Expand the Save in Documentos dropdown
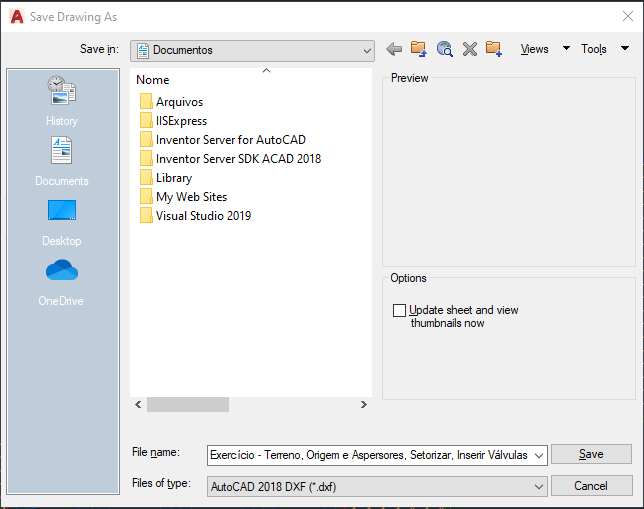Viewport: 644px width, 509px height. click(367, 50)
